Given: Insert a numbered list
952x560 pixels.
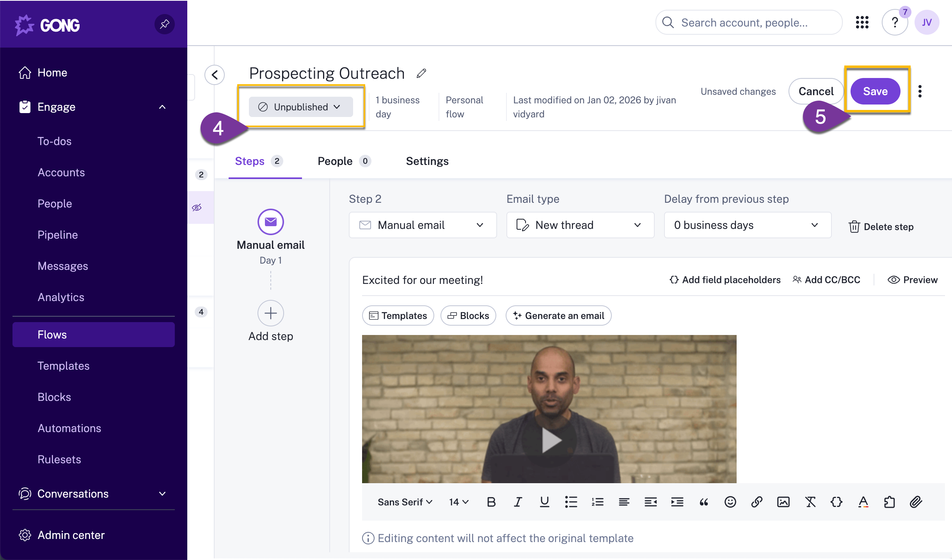Looking at the screenshot, I should point(597,502).
